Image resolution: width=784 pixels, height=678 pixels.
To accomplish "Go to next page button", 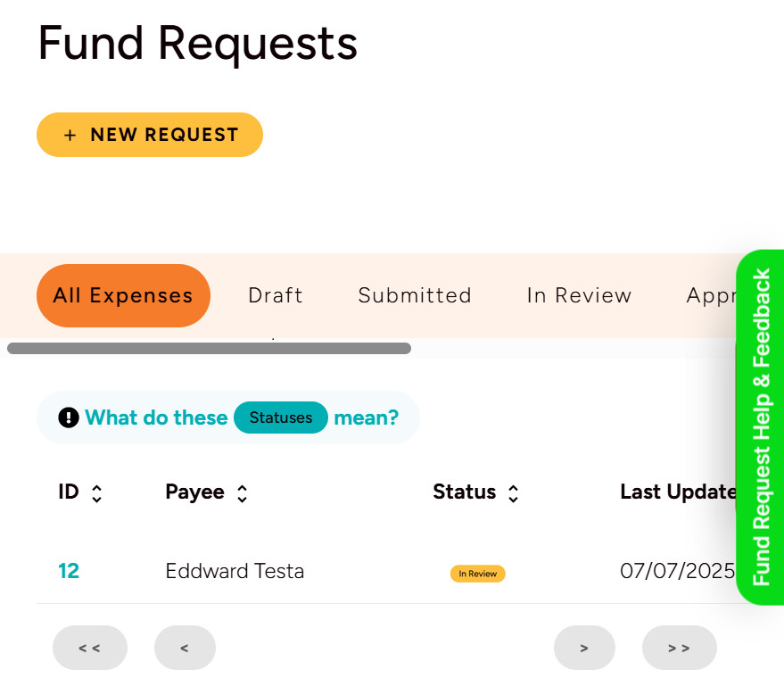I will click(584, 648).
